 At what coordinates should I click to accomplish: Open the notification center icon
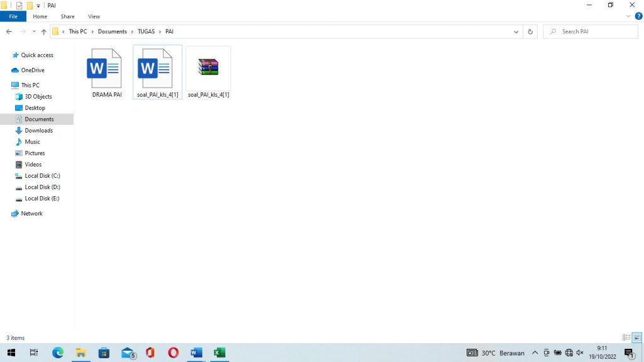pos(630,353)
